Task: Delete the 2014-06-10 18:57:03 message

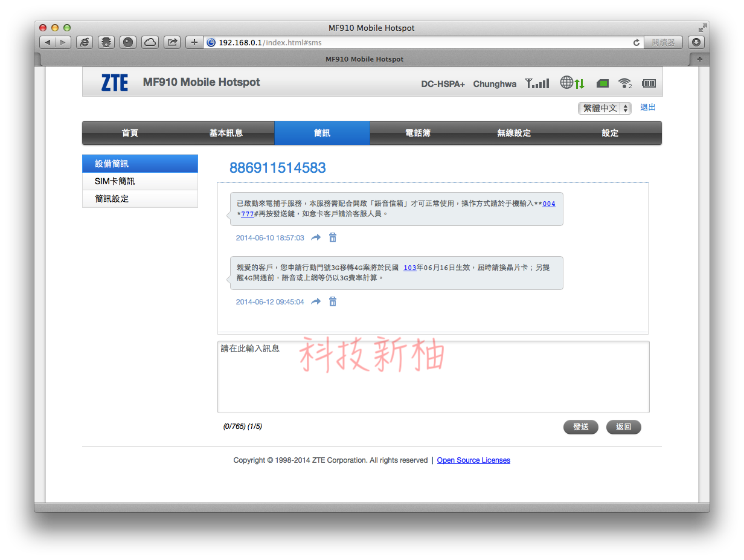Action: point(332,238)
